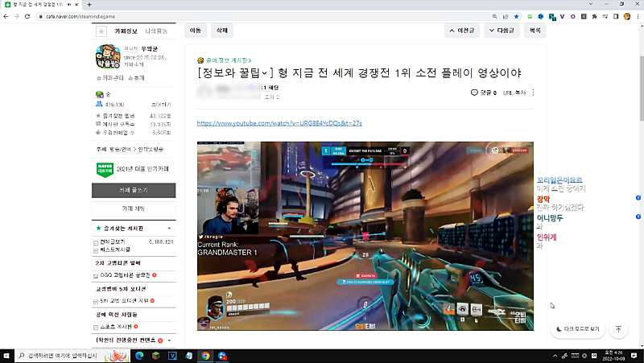Click the address bar URL field
Image resolution: width=644 pixels, height=363 pixels.
[263, 16]
